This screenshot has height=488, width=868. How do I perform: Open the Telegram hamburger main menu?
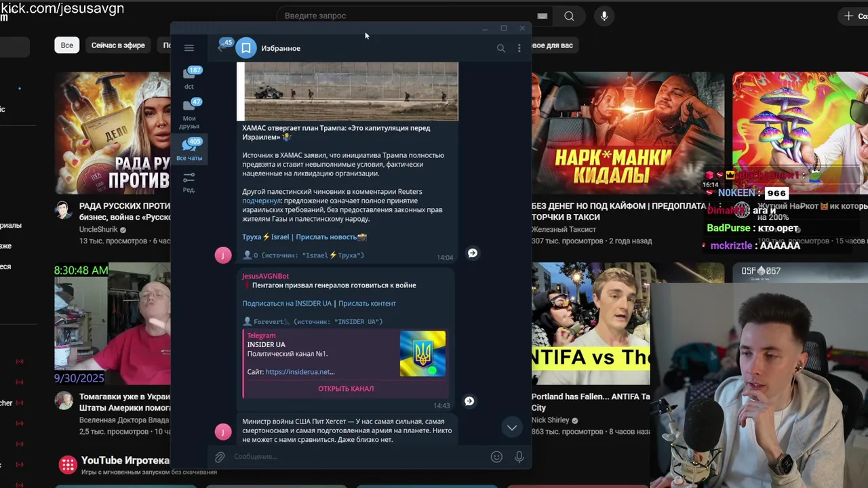point(189,48)
